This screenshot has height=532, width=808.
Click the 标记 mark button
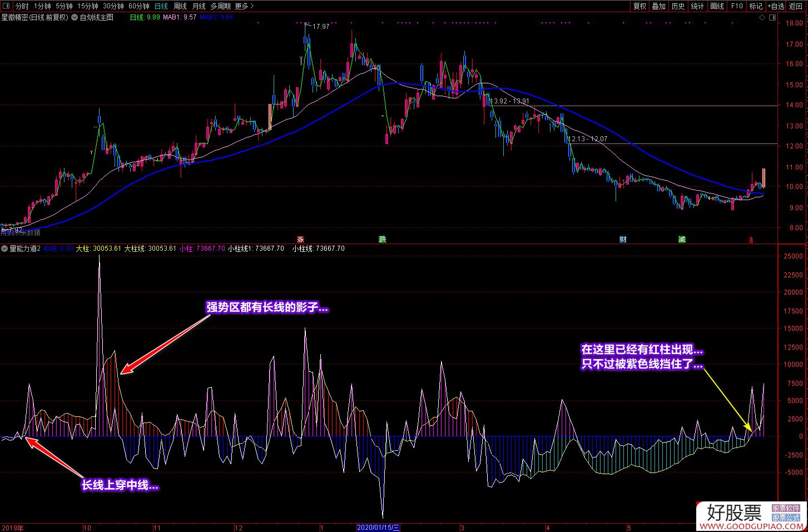756,6
